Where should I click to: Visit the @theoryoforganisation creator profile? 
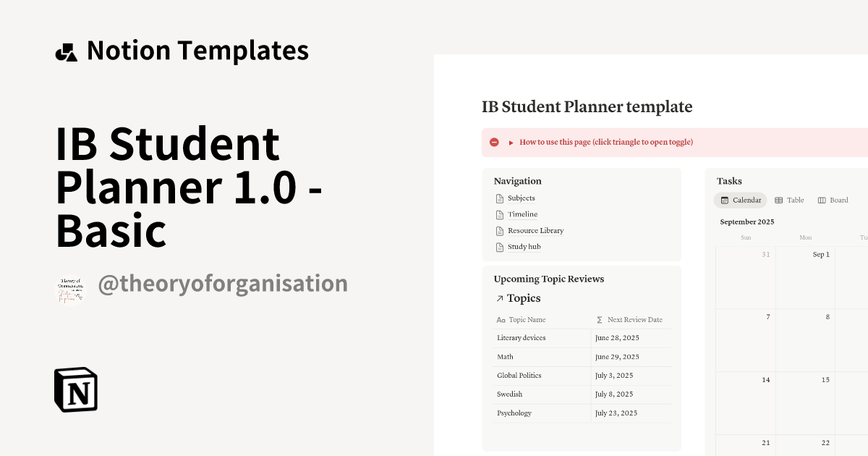(x=224, y=283)
